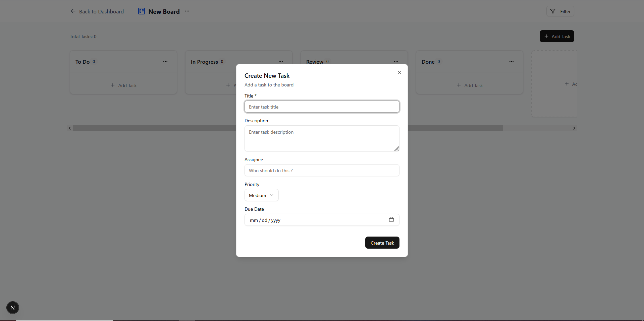
Task: Click the Filter funnel icon
Action: pyautogui.click(x=553, y=11)
